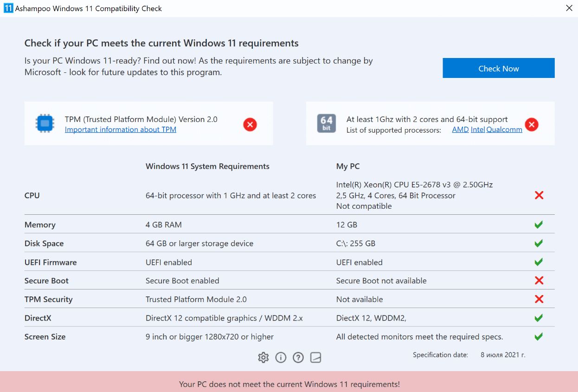Open Important information about TPM link
Viewport: 578px width, 392px height.
pyautogui.click(x=121, y=129)
